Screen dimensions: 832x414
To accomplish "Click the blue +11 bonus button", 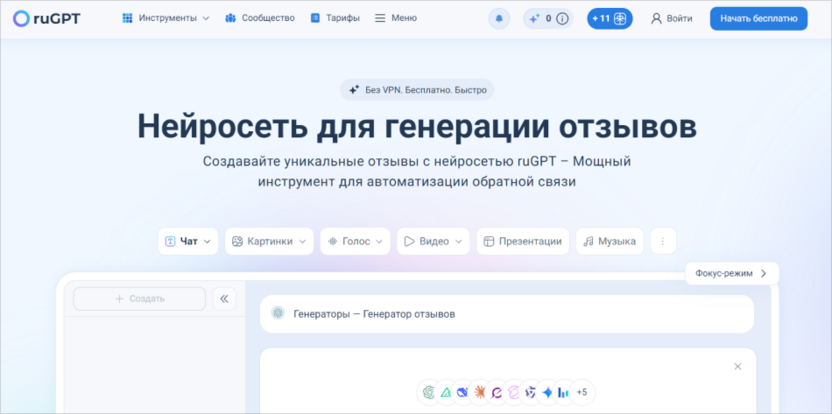I will [x=610, y=19].
